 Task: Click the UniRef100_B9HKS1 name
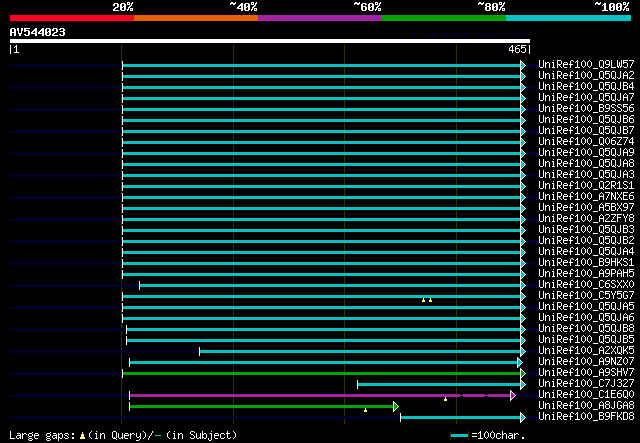pyautogui.click(x=586, y=263)
